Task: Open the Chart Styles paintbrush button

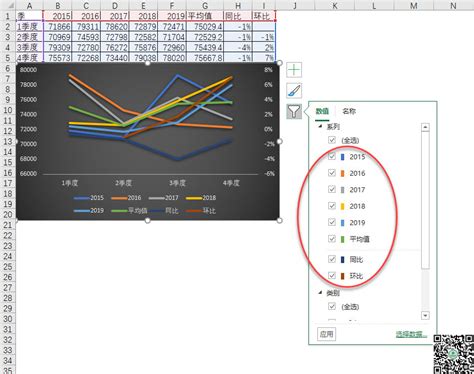Action: pyautogui.click(x=294, y=91)
